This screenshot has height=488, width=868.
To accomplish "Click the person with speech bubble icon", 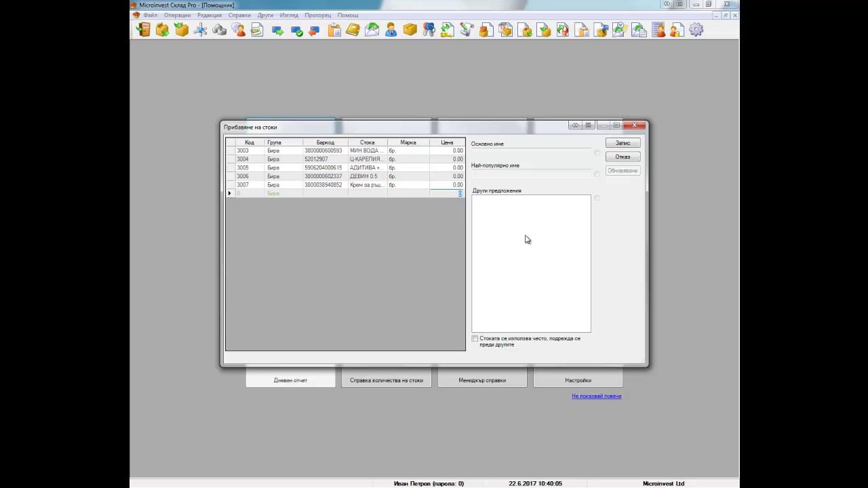I will [238, 30].
